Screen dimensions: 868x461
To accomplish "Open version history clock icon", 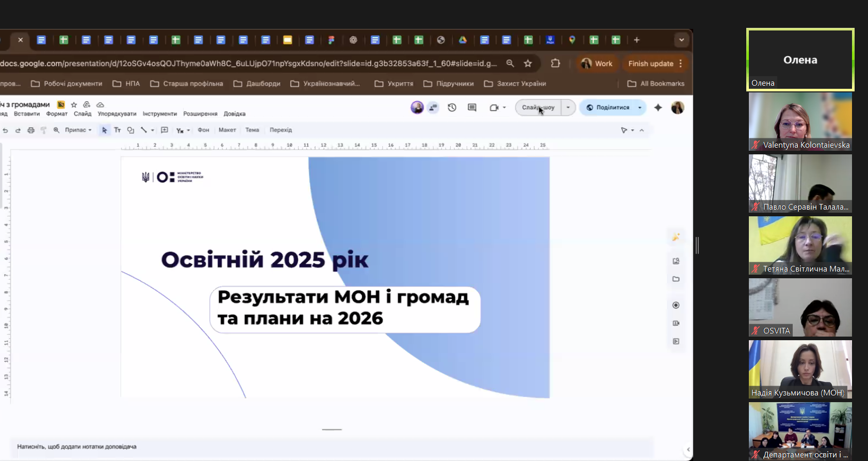I will (x=452, y=107).
